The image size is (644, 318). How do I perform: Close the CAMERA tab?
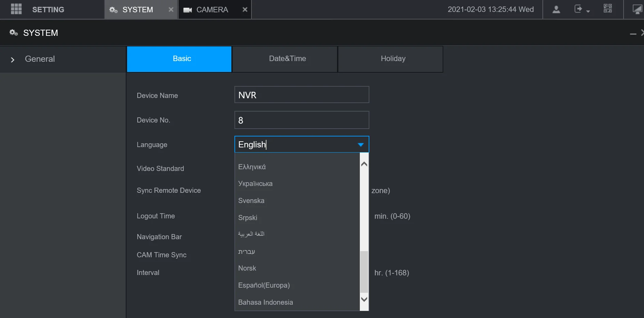tap(245, 10)
